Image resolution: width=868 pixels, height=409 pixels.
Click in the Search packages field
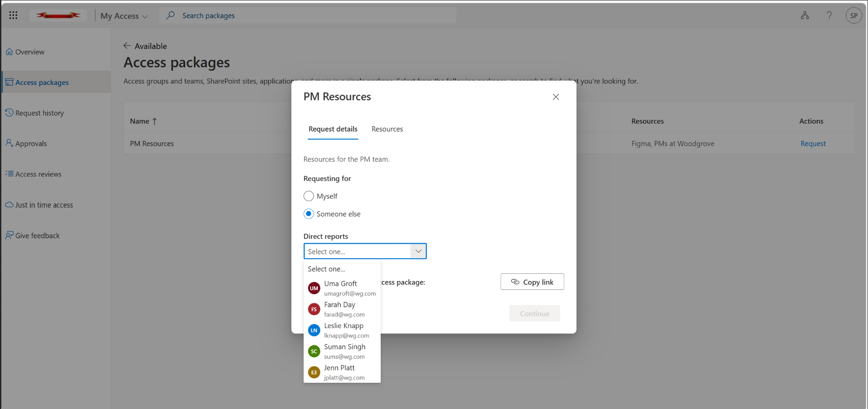coord(307,15)
